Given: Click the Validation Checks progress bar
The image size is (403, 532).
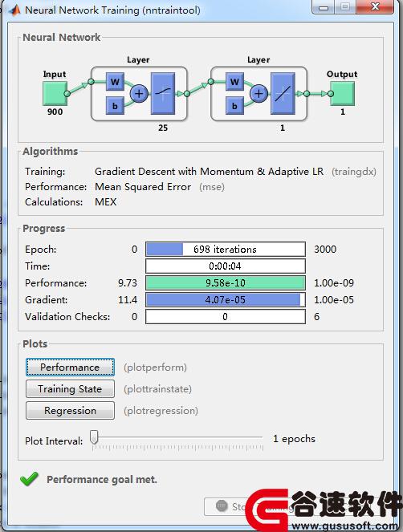Looking at the screenshot, I should click(x=226, y=317).
